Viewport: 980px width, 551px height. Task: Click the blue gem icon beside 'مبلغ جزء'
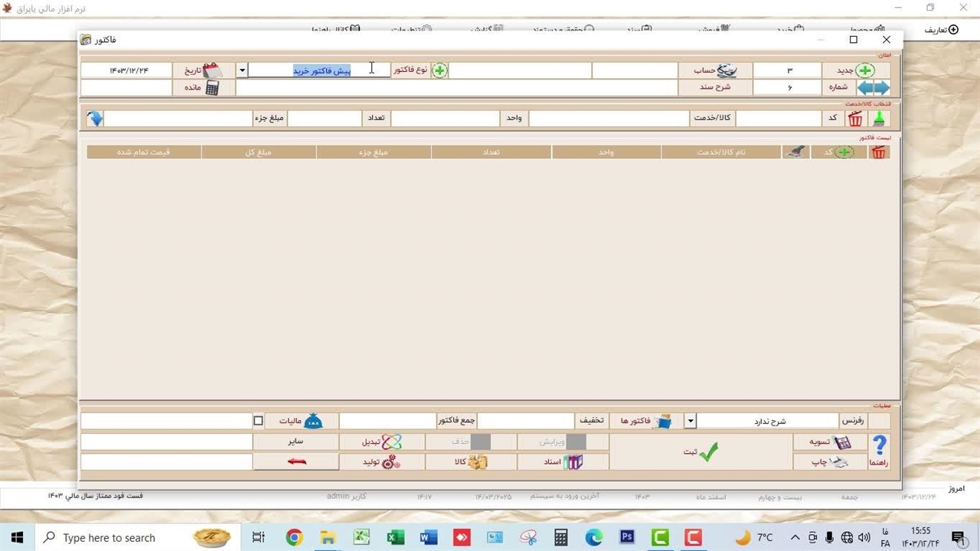(x=95, y=119)
